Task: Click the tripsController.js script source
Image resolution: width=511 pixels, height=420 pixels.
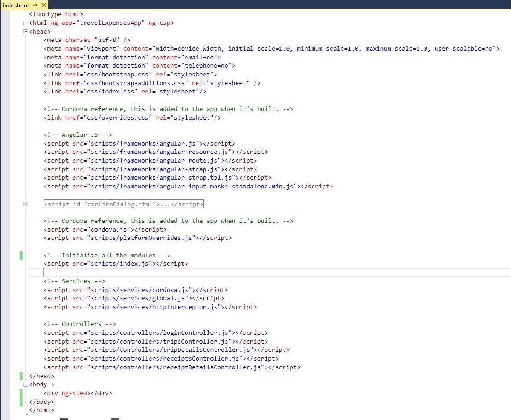Action: pyautogui.click(x=159, y=341)
